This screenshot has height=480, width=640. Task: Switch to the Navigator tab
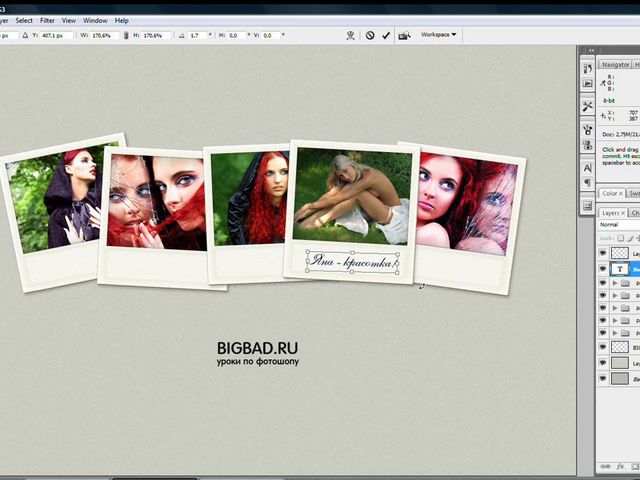coord(615,64)
